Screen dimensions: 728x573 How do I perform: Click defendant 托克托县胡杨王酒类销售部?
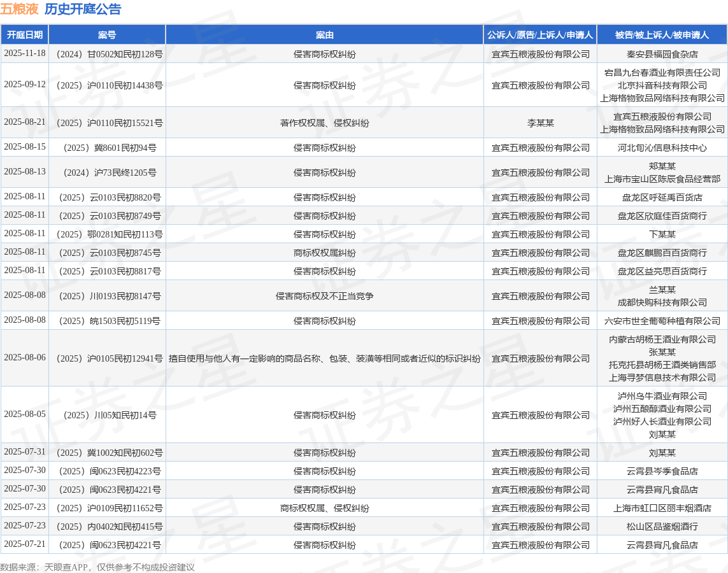(x=662, y=365)
